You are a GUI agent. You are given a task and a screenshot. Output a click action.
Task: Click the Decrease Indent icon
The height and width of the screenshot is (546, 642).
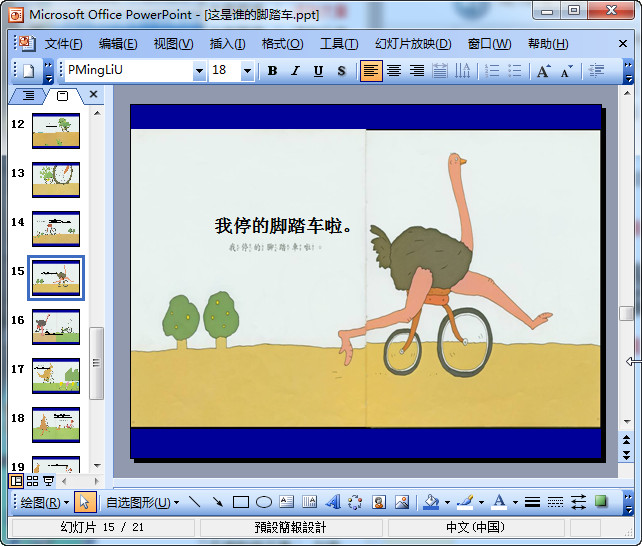point(596,71)
